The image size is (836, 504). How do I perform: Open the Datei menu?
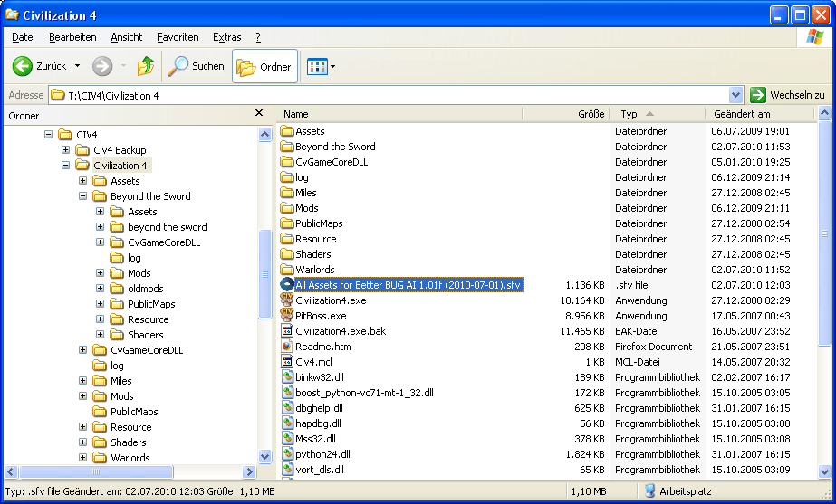pos(24,37)
